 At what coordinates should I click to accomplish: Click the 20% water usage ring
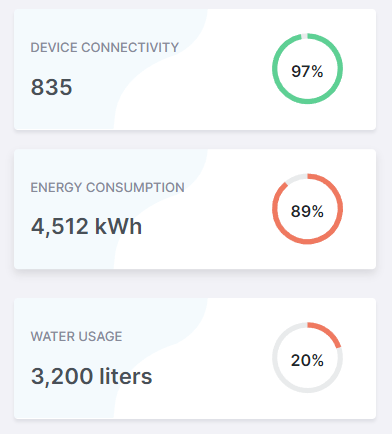pos(307,358)
